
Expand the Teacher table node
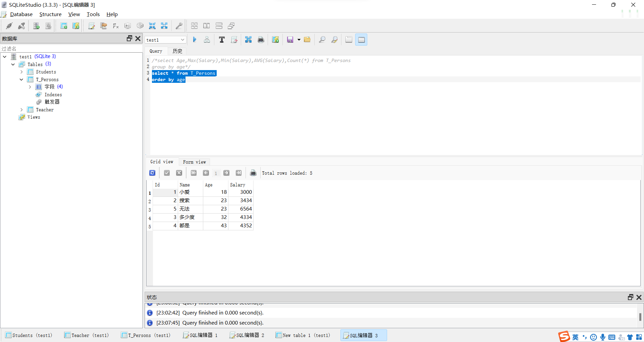pyautogui.click(x=21, y=110)
